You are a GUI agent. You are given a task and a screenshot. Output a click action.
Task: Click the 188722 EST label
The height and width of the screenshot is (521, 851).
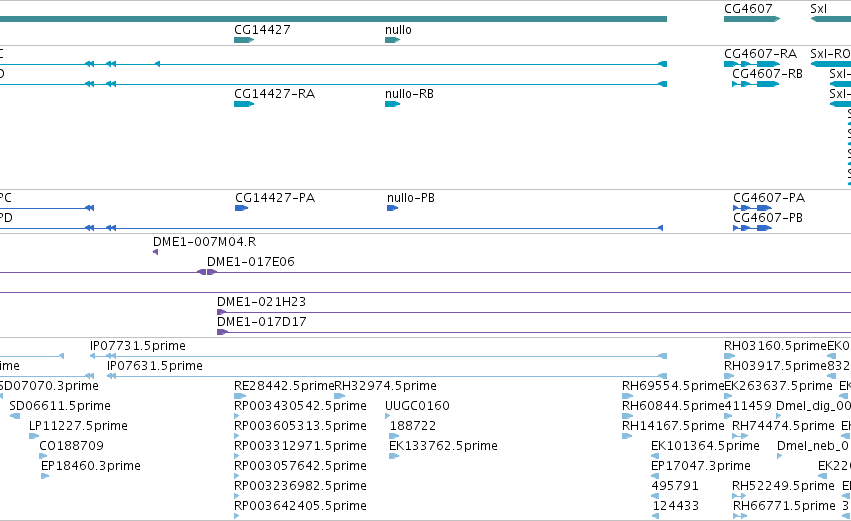pos(412,426)
